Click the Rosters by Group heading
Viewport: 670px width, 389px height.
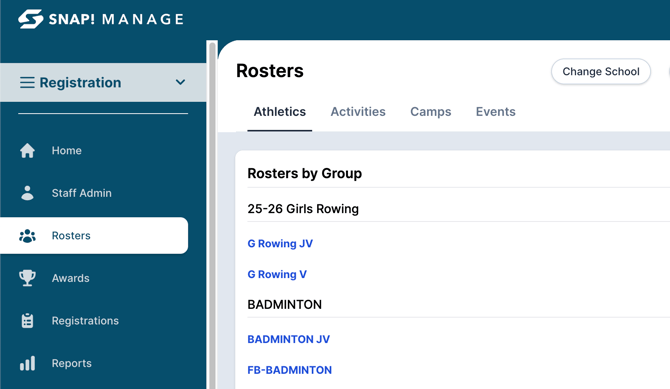click(x=305, y=174)
